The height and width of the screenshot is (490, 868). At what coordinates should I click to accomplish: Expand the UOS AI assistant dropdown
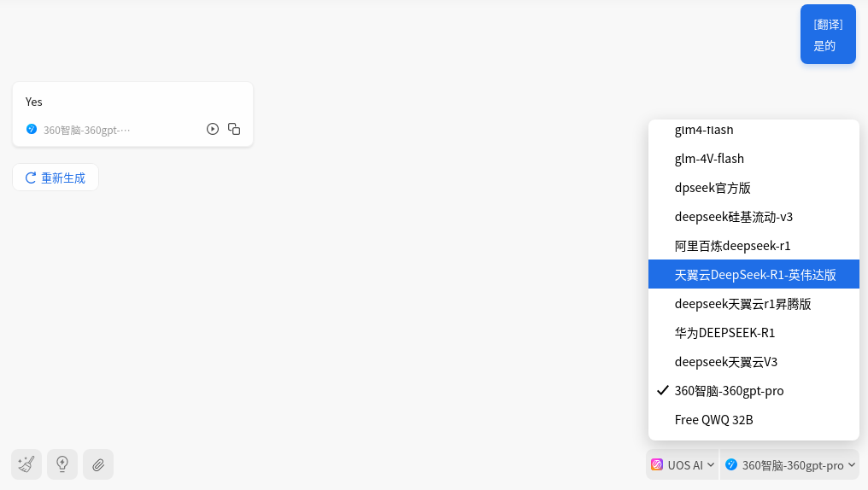(x=683, y=464)
